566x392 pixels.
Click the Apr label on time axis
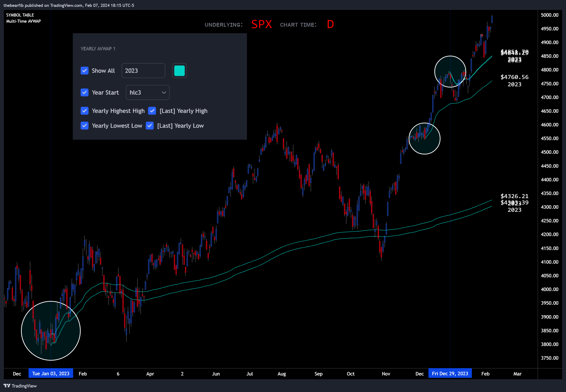pos(150,374)
